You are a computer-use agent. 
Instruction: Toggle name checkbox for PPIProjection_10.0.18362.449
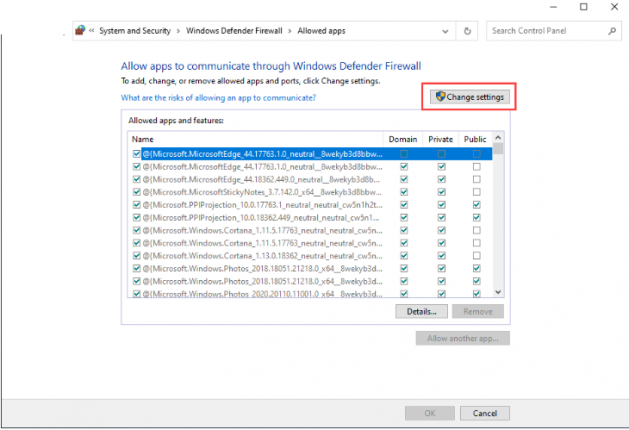[x=136, y=217]
